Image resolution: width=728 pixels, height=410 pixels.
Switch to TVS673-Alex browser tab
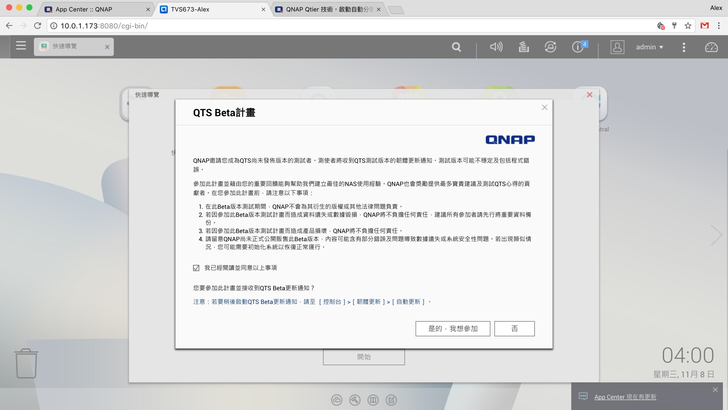click(x=211, y=9)
